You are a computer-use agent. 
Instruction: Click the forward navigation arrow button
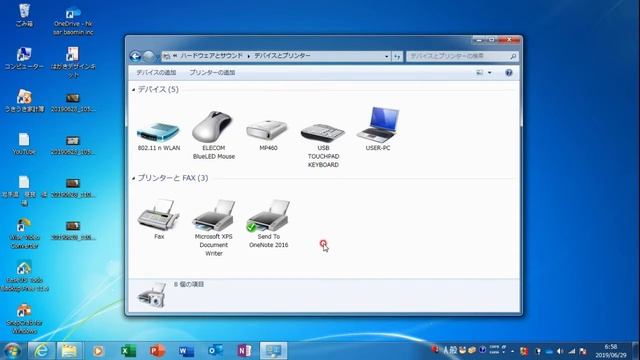pyautogui.click(x=149, y=56)
